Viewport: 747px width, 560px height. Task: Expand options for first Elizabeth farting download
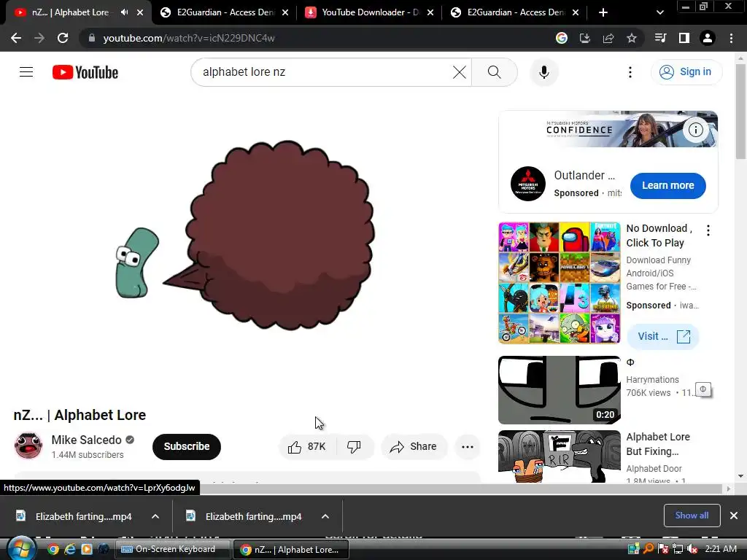(155, 516)
